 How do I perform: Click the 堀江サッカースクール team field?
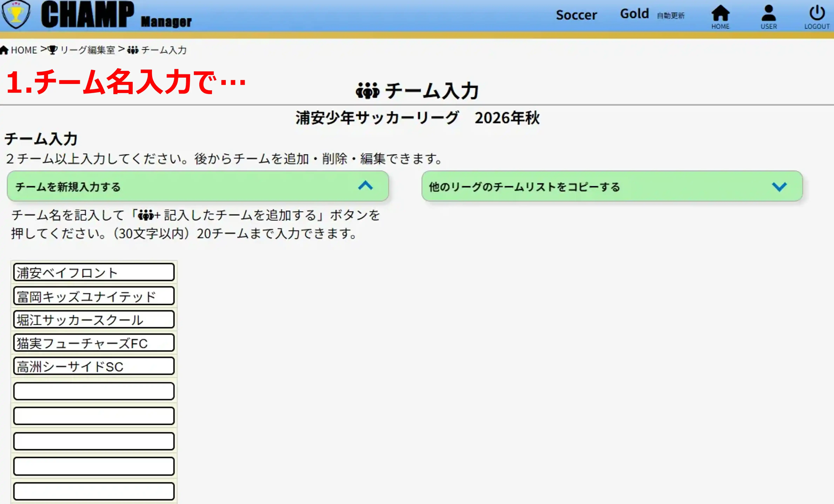(94, 319)
